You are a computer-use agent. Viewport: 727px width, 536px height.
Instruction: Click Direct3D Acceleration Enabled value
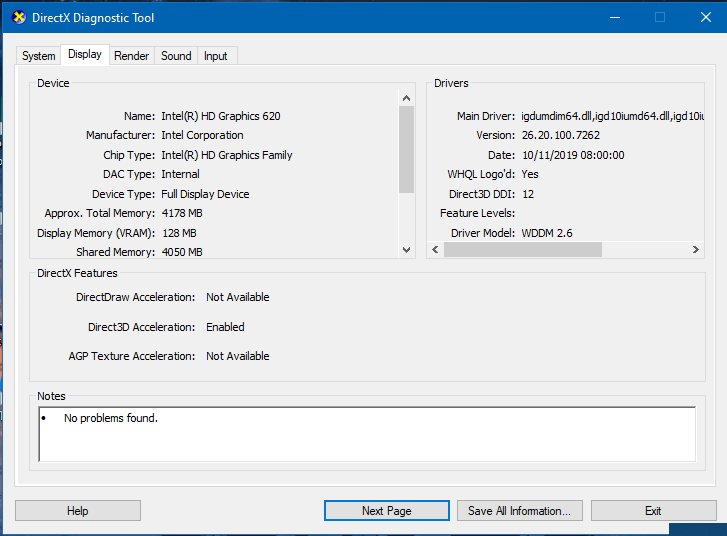pos(225,327)
